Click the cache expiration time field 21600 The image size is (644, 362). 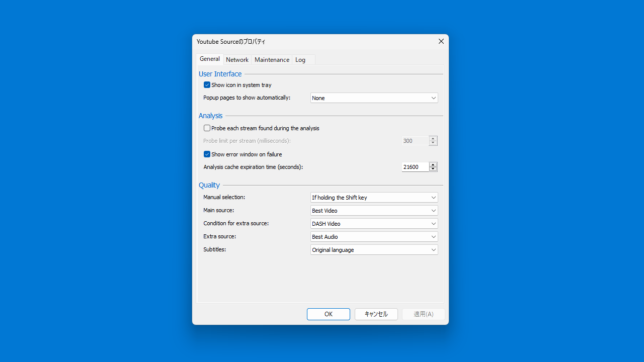pos(415,167)
